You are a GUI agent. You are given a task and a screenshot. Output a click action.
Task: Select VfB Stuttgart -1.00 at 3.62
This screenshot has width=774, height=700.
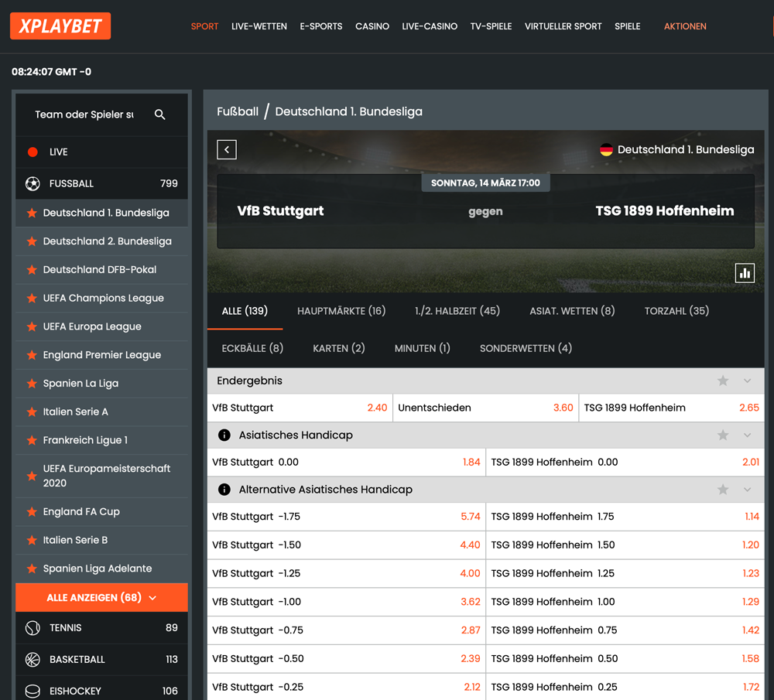click(346, 602)
